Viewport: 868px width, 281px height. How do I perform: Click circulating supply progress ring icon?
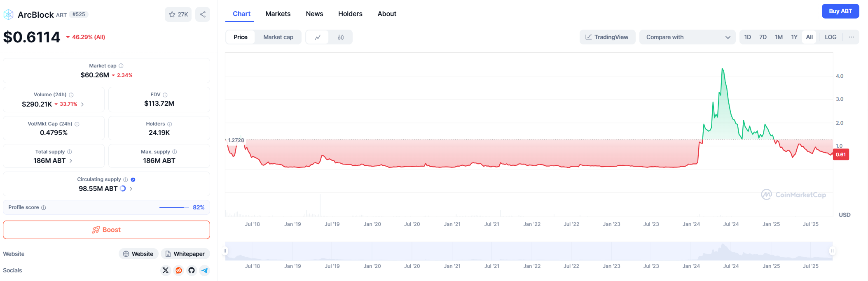tap(123, 188)
